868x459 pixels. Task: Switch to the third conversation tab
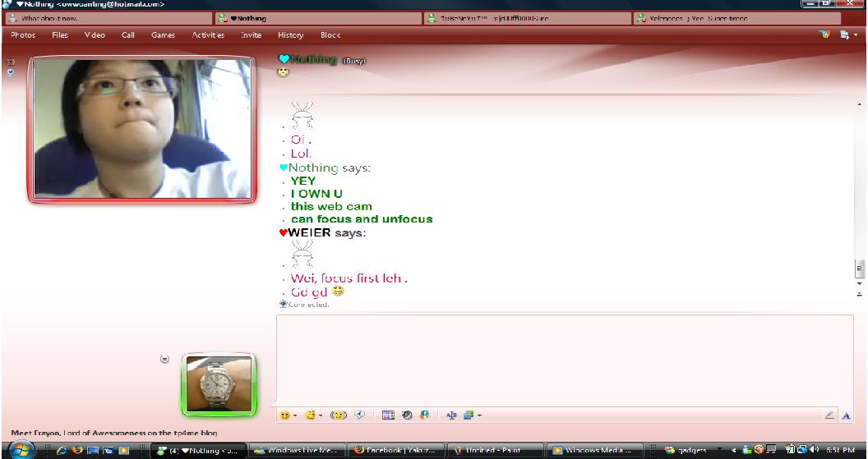point(528,18)
